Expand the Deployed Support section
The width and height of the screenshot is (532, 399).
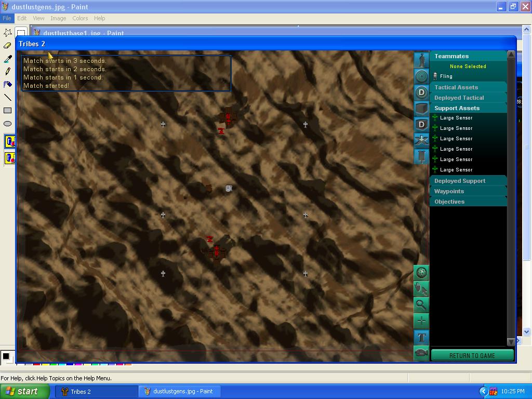[468, 181]
